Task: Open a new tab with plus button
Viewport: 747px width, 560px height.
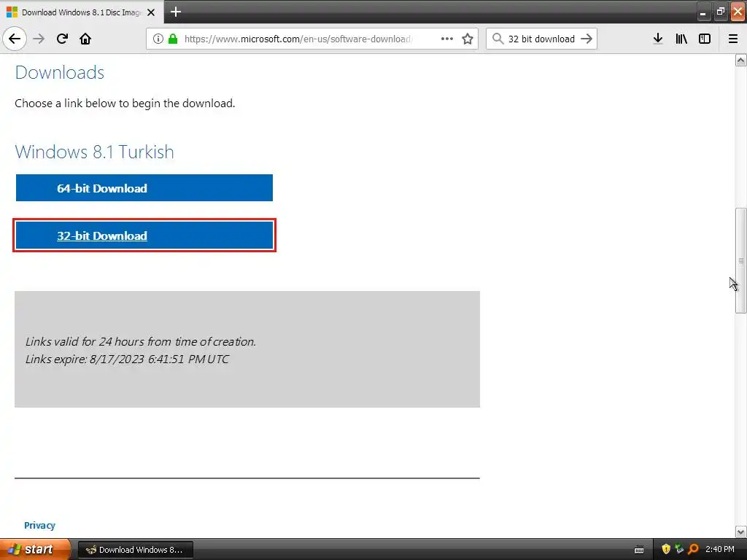Action: pyautogui.click(x=176, y=12)
